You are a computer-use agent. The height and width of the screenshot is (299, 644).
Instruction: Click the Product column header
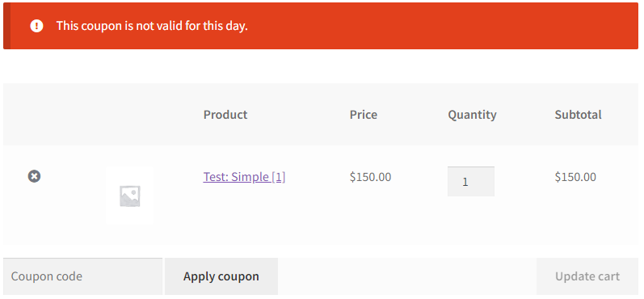(225, 114)
